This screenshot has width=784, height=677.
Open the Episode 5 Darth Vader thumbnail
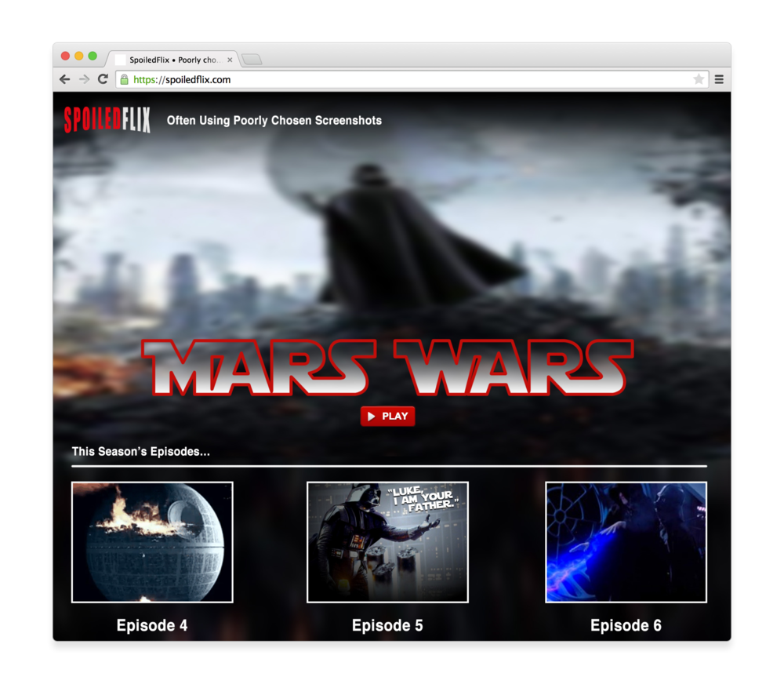[387, 542]
